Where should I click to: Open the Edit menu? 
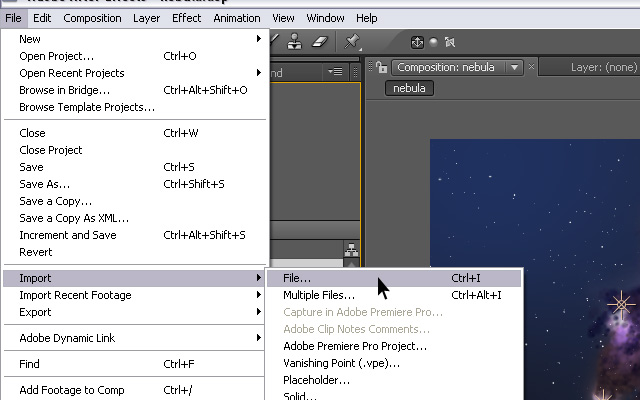coord(42,18)
